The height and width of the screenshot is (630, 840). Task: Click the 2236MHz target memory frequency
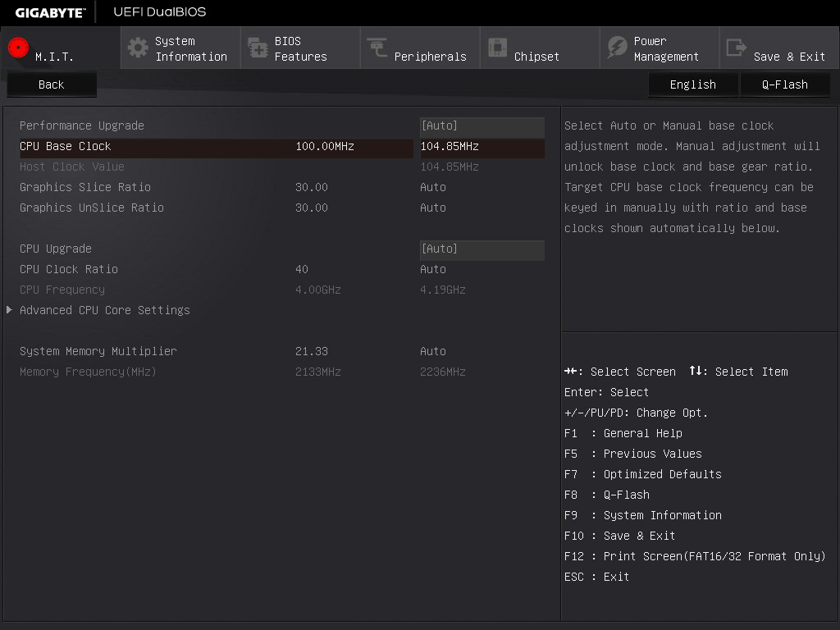[x=442, y=372]
